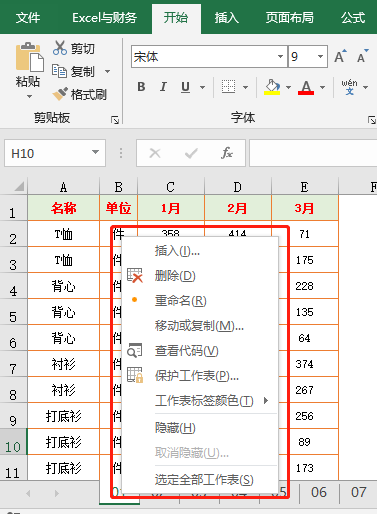377x514 pixels.
Task: Apply yellow fill color bucket
Action: click(x=272, y=87)
